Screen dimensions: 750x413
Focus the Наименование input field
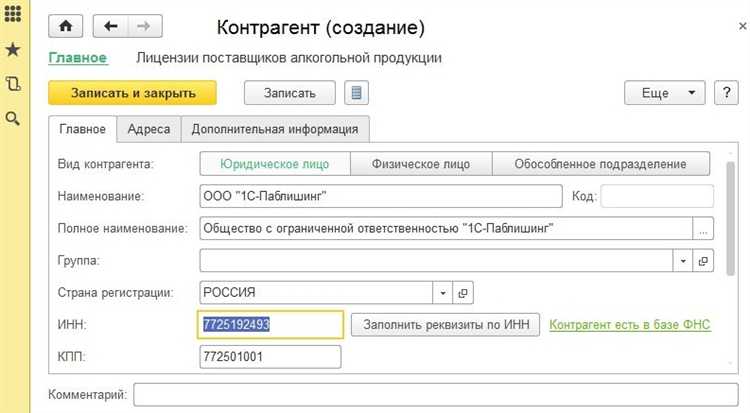[x=381, y=196]
